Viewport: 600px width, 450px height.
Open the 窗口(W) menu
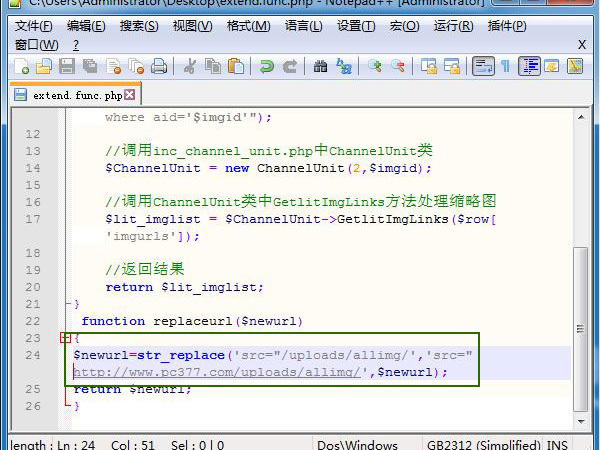tap(36, 45)
